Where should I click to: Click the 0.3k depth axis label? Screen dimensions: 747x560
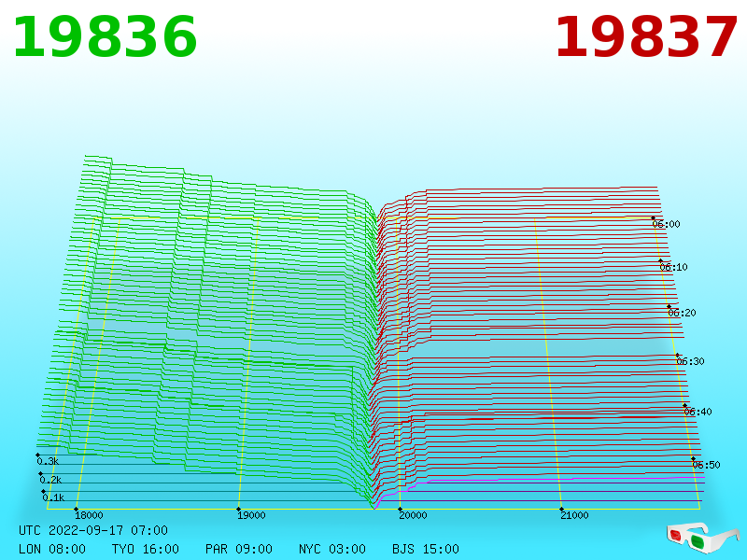(48, 461)
